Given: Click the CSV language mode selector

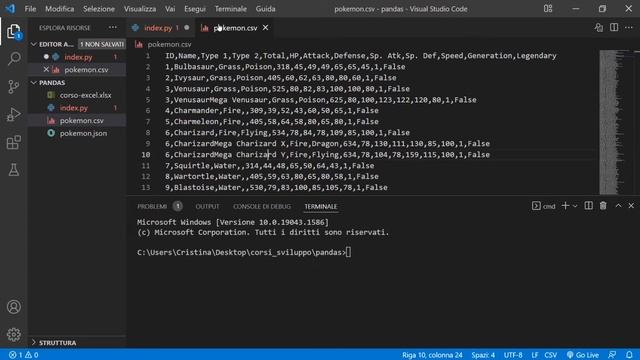Looking at the screenshot, I should click(x=551, y=355).
